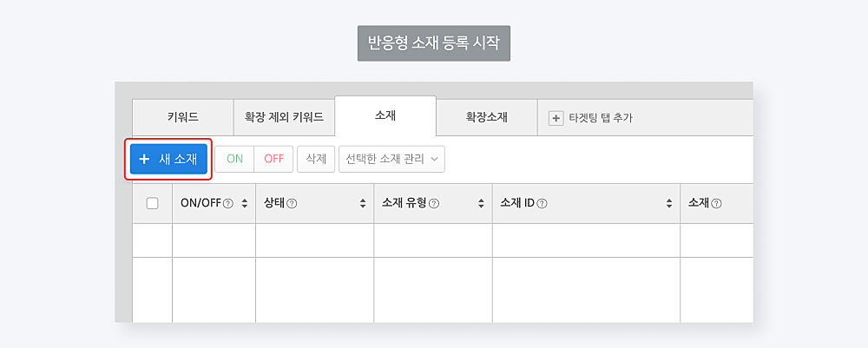Show the 소재 ID help tooltip icon
Viewport: 868px width, 348px height.
point(542,204)
